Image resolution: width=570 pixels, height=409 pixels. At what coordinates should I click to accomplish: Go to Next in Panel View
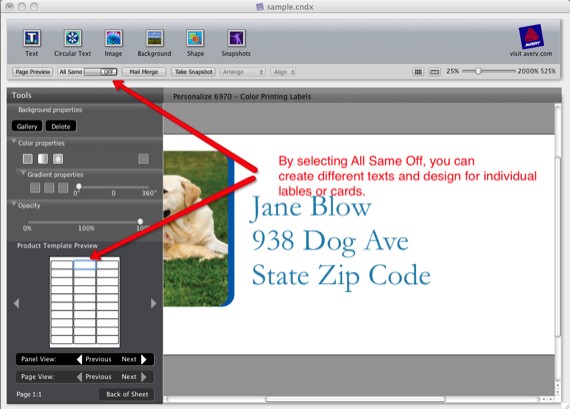[x=134, y=359]
